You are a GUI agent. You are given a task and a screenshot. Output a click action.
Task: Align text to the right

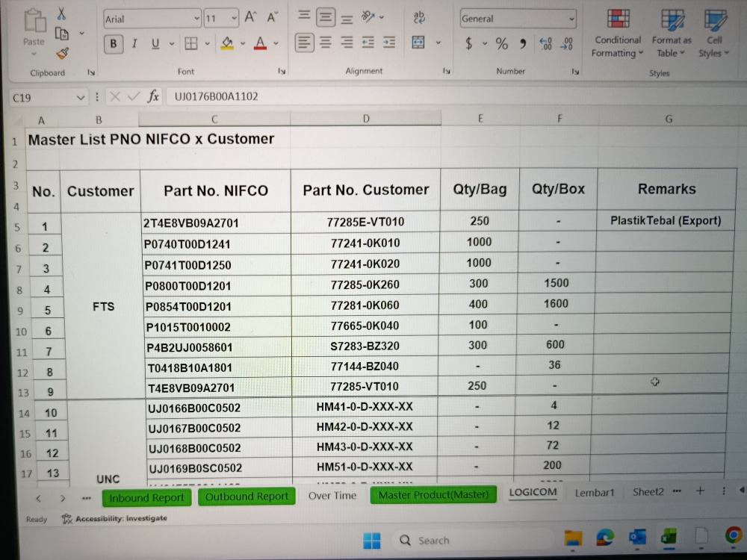[x=347, y=43]
